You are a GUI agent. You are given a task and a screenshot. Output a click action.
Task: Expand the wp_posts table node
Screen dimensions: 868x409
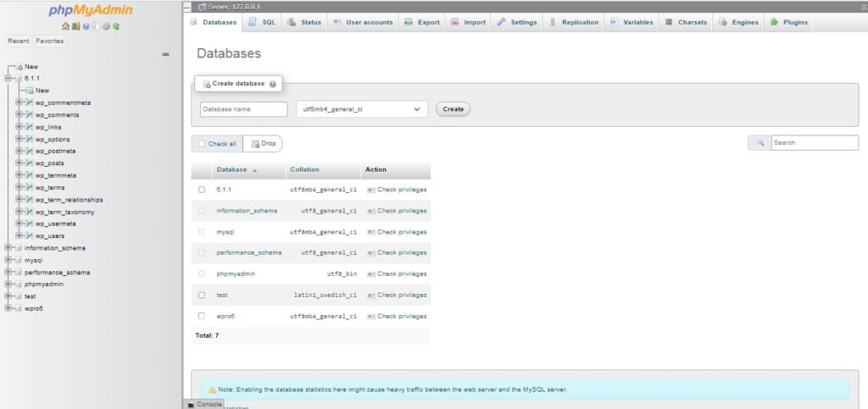pyautogui.click(x=19, y=163)
